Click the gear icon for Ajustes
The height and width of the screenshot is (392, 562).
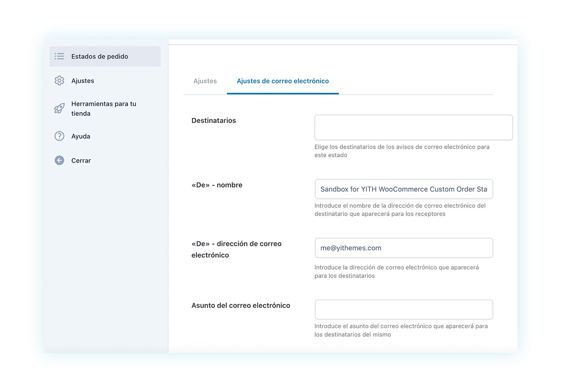coord(59,81)
